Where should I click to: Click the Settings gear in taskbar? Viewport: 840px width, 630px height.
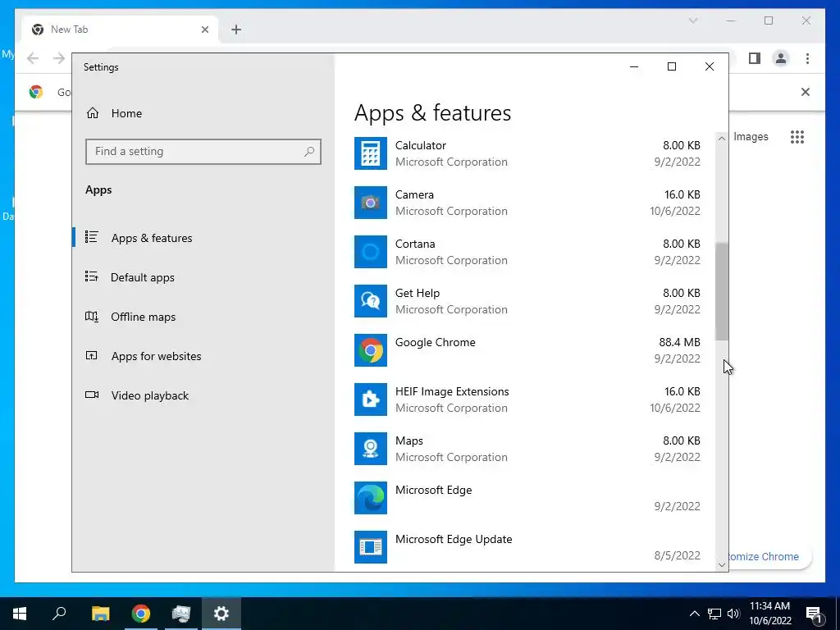(x=221, y=614)
